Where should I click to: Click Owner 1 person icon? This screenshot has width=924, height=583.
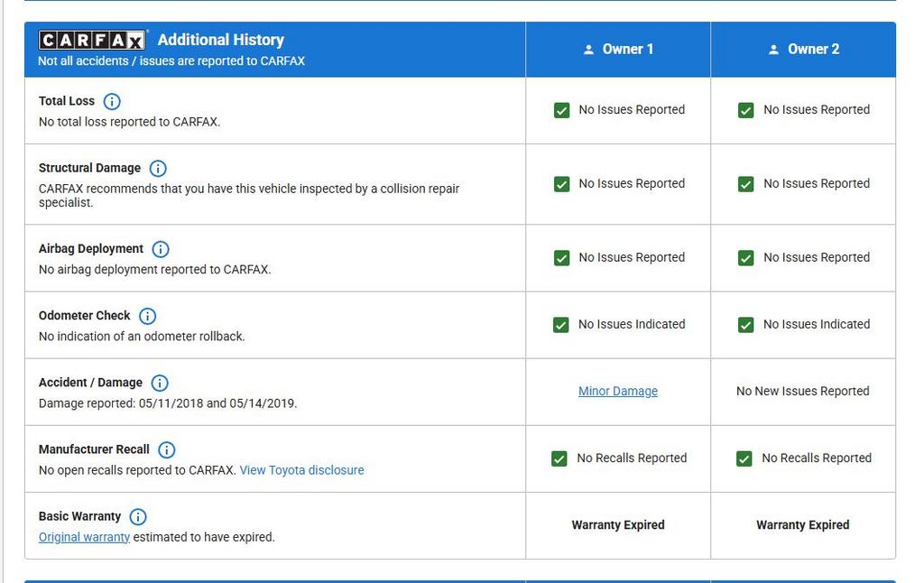(x=588, y=50)
